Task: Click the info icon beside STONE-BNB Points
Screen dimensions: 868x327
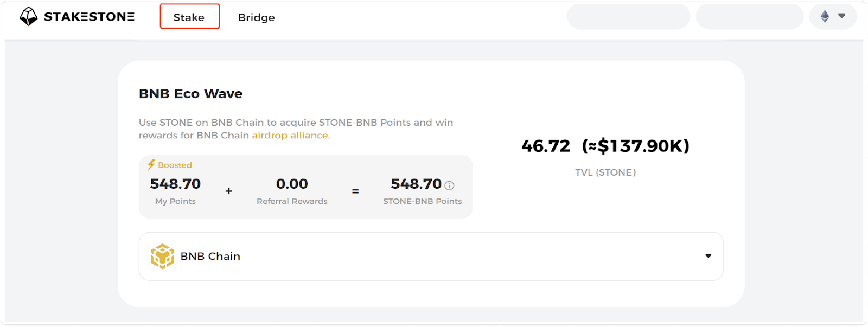Action: tap(449, 185)
